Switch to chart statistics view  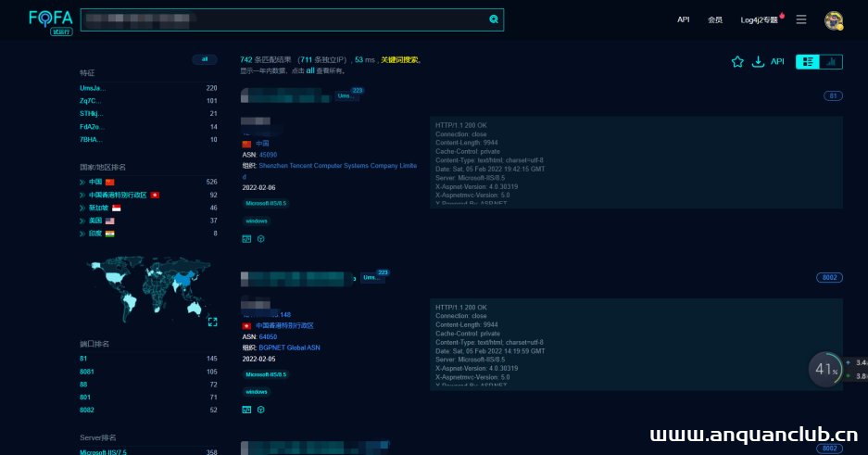pos(831,61)
